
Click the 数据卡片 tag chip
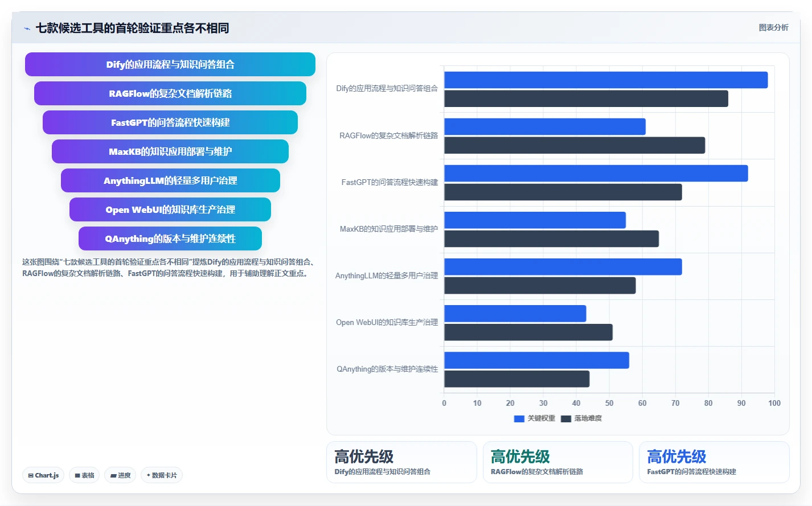coord(162,475)
